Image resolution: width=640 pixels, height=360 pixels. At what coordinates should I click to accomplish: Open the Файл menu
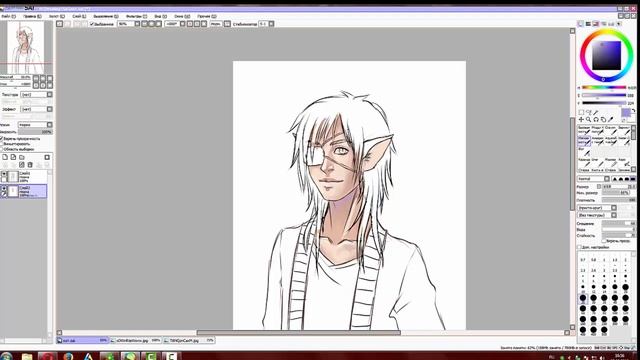[8, 16]
